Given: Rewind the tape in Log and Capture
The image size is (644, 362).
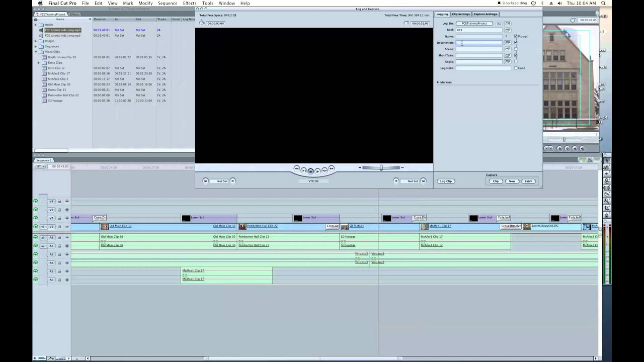Looking at the screenshot, I should pos(297,168).
